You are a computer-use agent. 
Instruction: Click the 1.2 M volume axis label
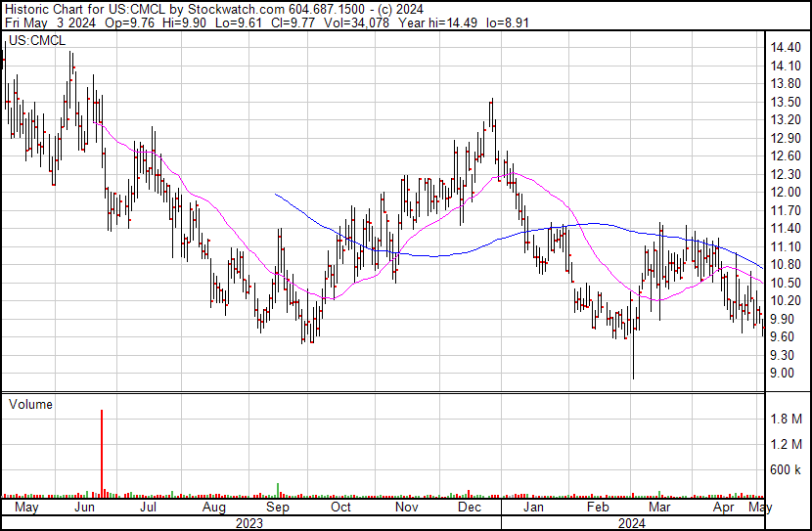(x=787, y=444)
